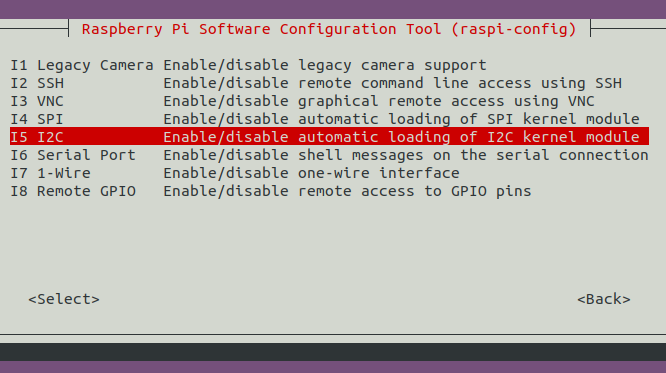Click the highlighted I5 I2C entry
The width and height of the screenshot is (666, 373).
pos(329,137)
